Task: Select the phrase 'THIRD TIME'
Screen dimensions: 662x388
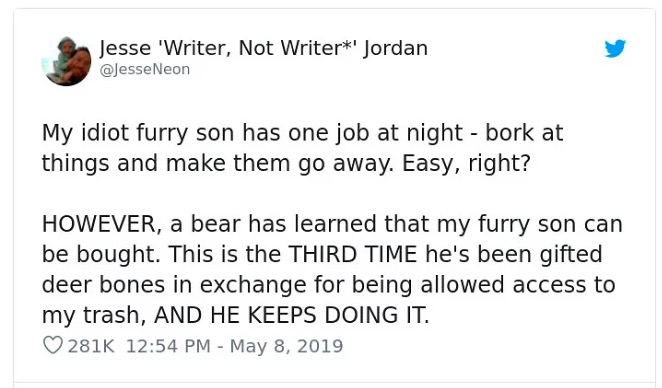Action: click(x=353, y=254)
